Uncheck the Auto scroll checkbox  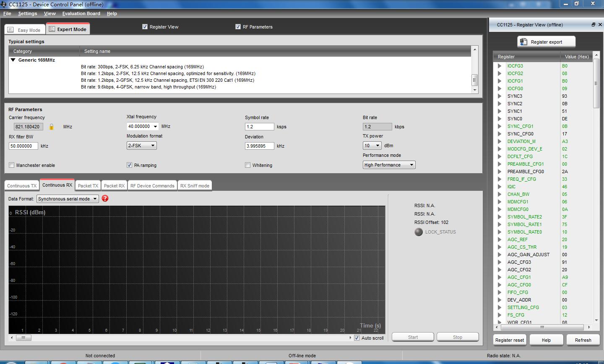[357, 338]
